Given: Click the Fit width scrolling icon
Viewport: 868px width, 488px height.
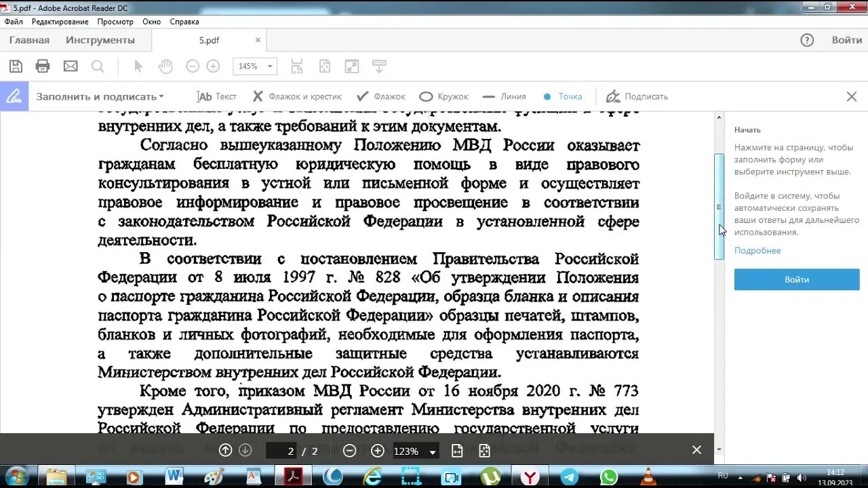Looking at the screenshot, I should [x=297, y=66].
